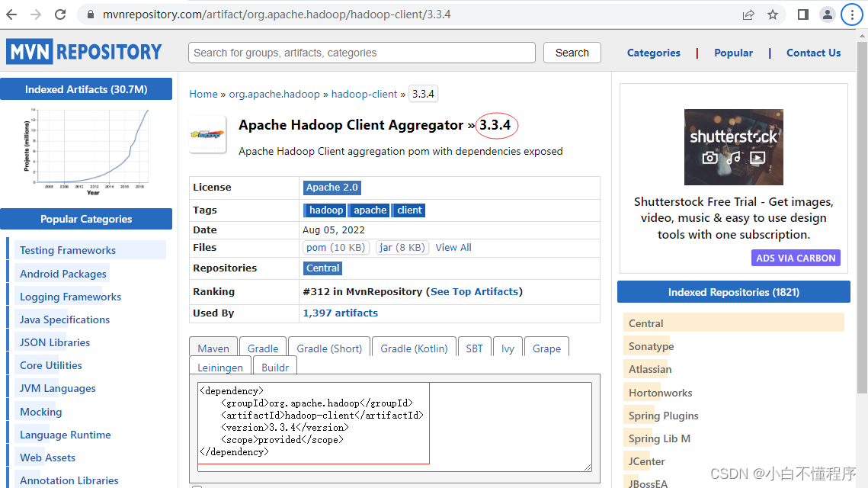This screenshot has width=868, height=488.
Task: Open Annotation Libraries category
Action: point(69,480)
